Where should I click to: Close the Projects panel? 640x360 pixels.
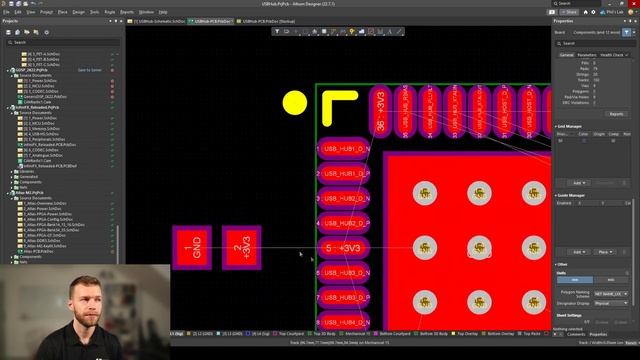click(x=121, y=21)
